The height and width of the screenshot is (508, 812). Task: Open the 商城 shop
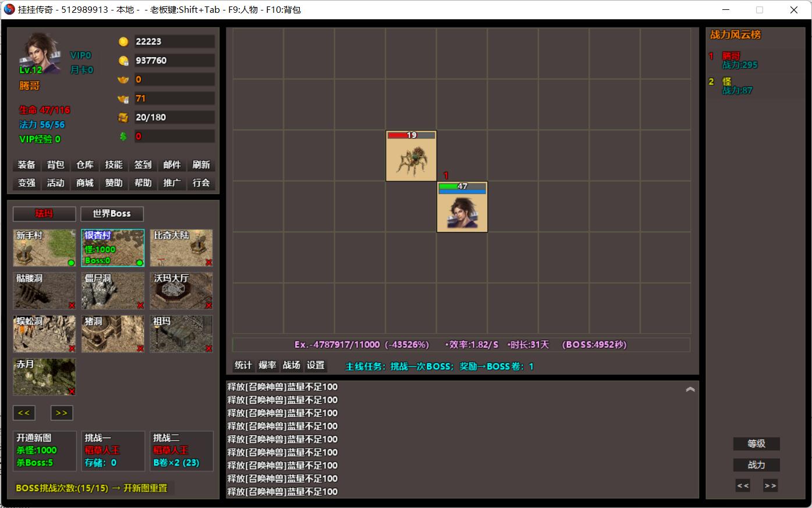coord(85,183)
